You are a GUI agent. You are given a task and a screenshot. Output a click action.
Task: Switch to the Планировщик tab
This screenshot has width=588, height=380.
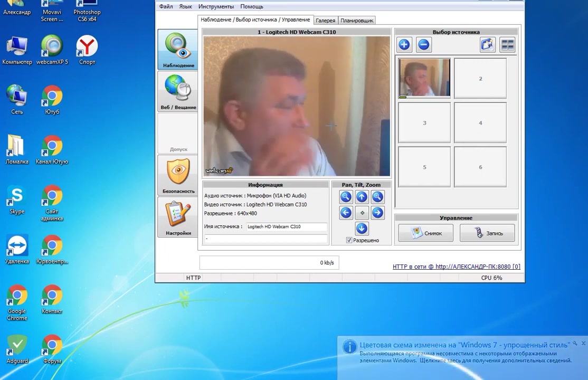(357, 21)
